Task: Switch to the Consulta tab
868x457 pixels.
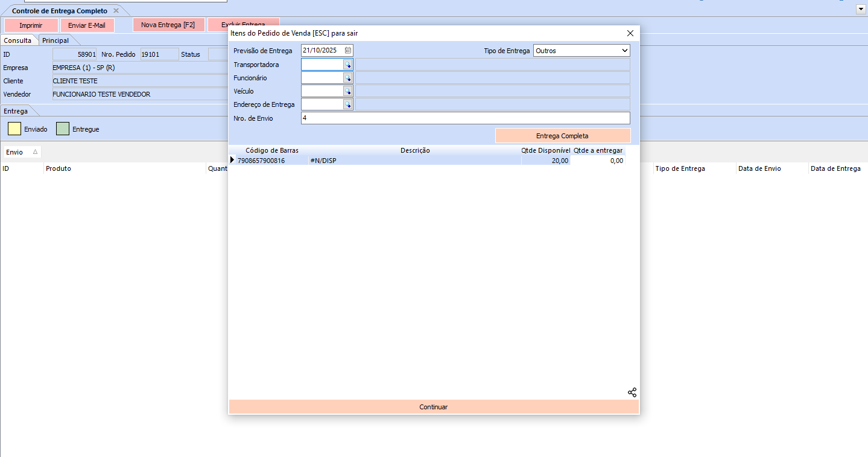Action: tap(17, 40)
